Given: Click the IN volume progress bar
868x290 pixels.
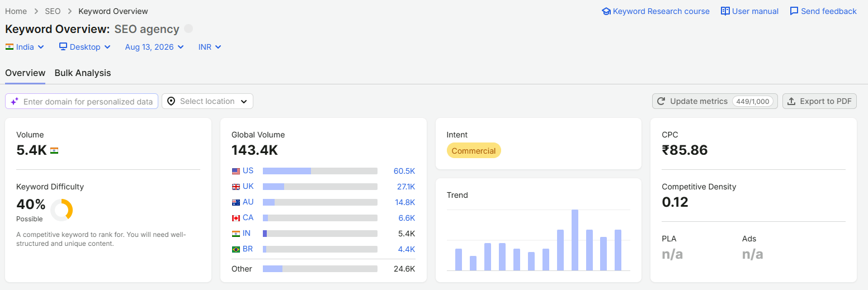Looking at the screenshot, I should 320,234.
